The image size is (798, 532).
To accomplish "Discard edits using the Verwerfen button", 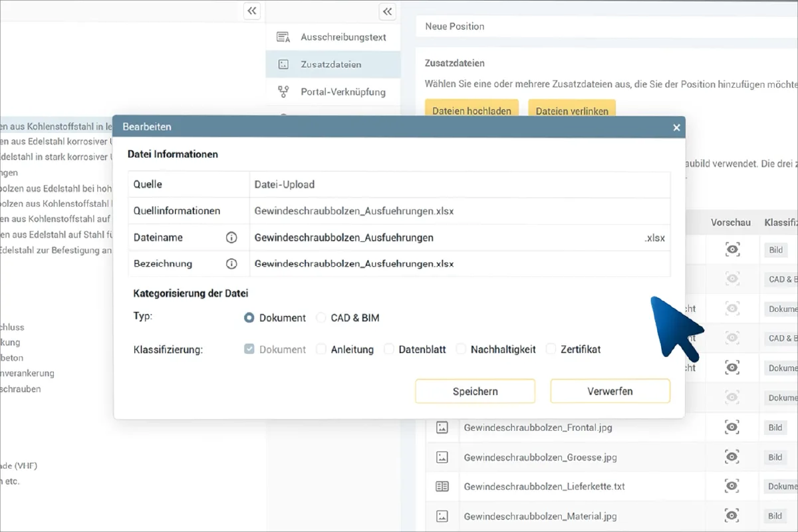I will (610, 391).
